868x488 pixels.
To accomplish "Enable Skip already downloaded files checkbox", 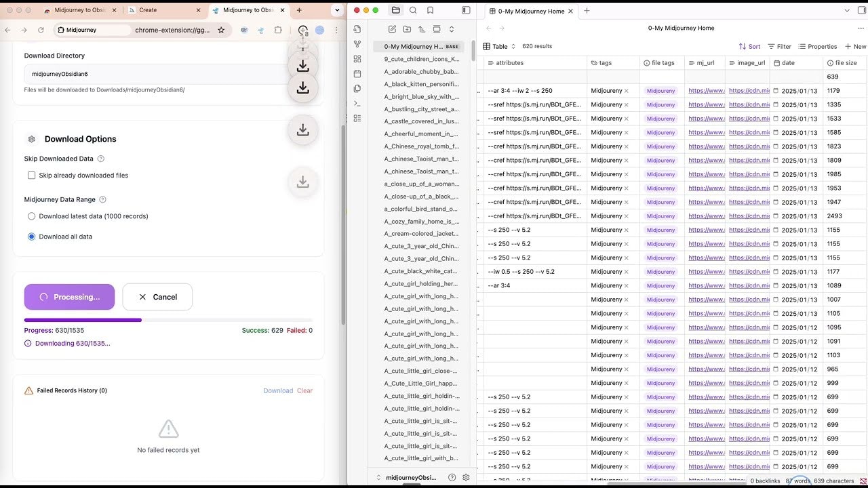I will click(x=31, y=176).
